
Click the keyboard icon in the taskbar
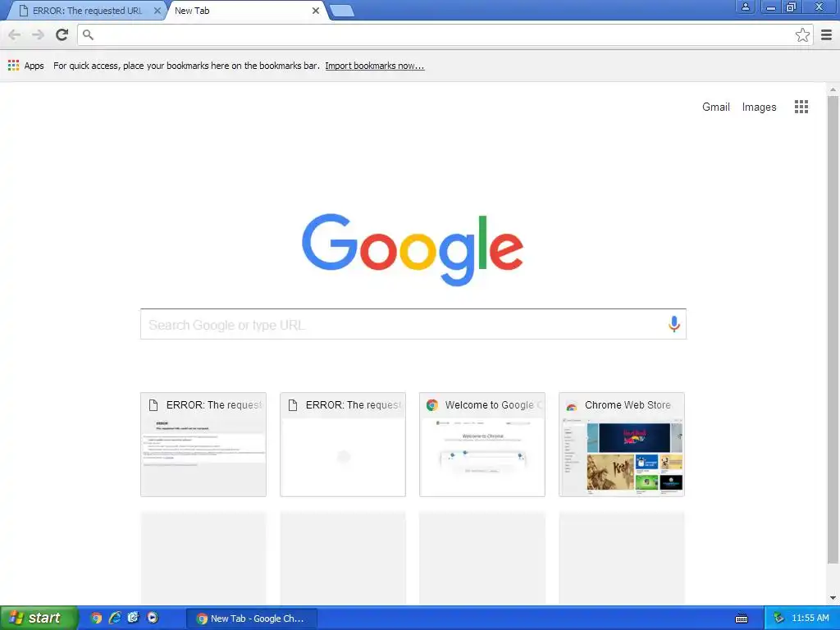(x=742, y=619)
